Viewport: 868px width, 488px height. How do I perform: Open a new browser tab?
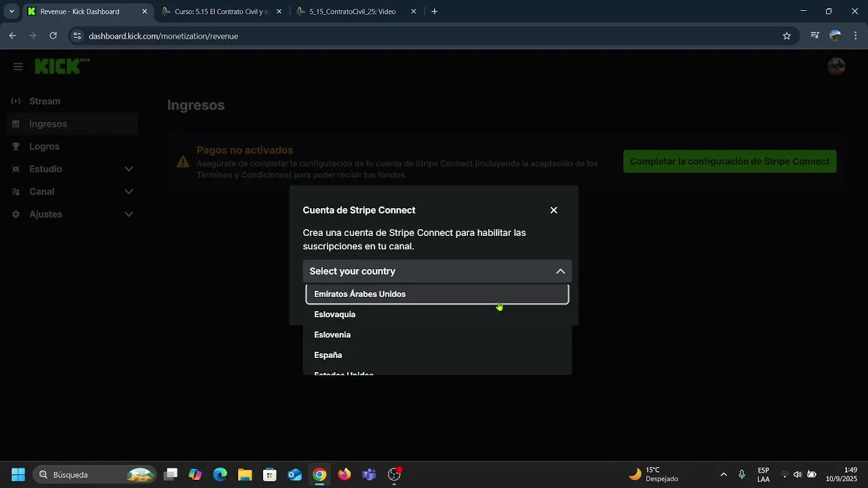point(435,12)
